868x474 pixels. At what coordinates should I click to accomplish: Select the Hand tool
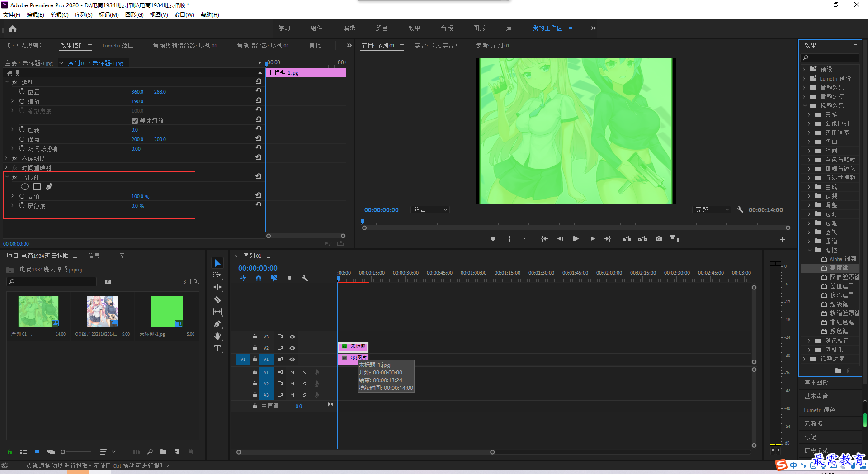click(x=217, y=336)
